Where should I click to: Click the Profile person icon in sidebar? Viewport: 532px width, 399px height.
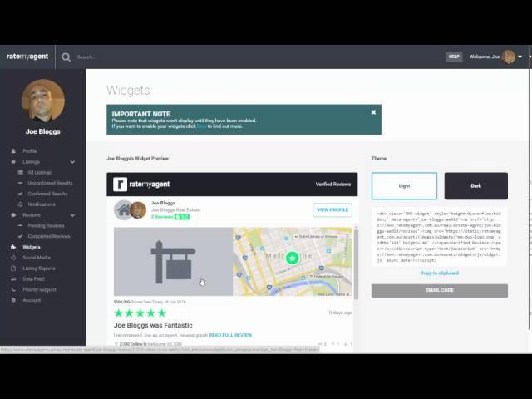(x=13, y=151)
